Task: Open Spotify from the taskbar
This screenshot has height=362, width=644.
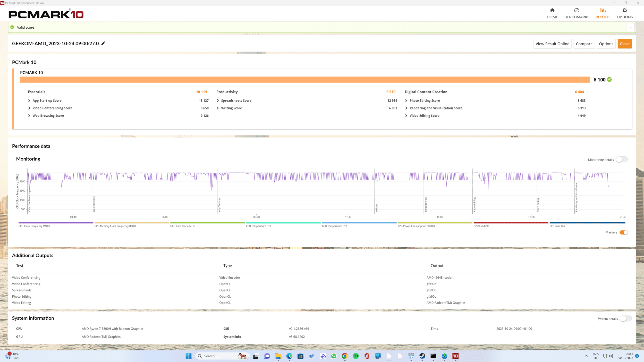Action: tap(356, 356)
